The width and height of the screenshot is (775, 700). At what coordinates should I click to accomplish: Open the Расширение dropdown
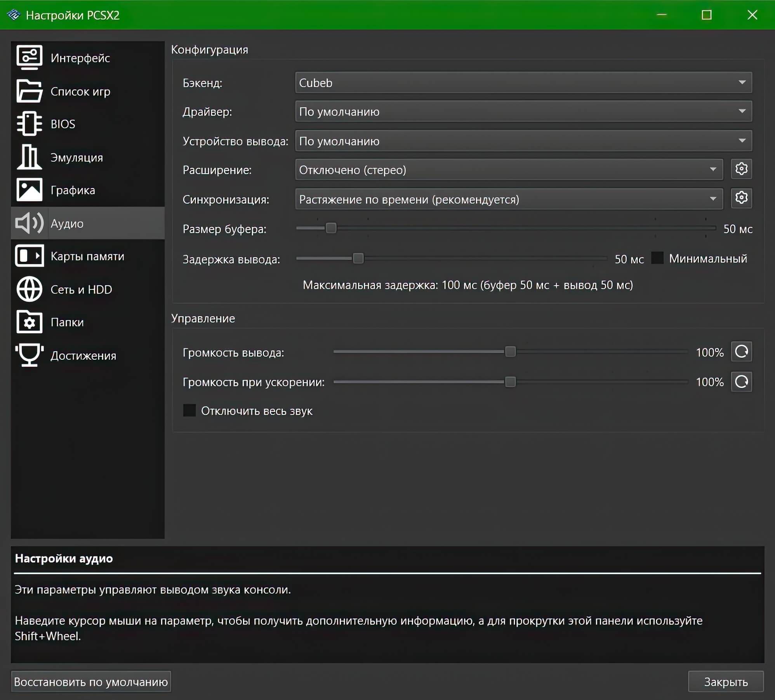click(x=509, y=169)
